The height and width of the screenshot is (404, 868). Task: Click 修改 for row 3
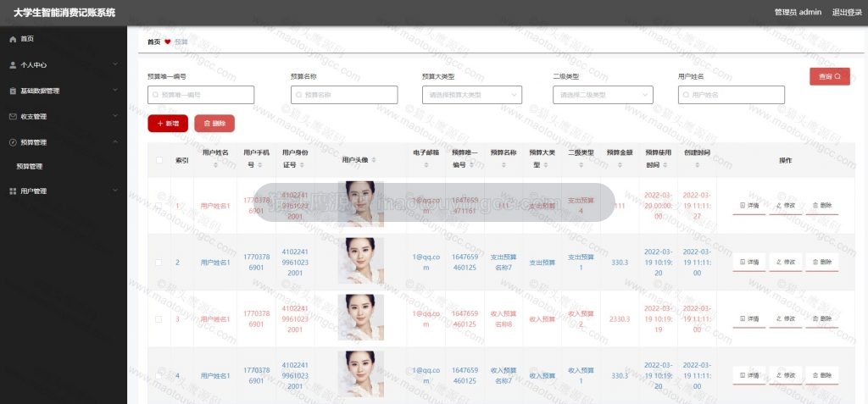coord(786,318)
